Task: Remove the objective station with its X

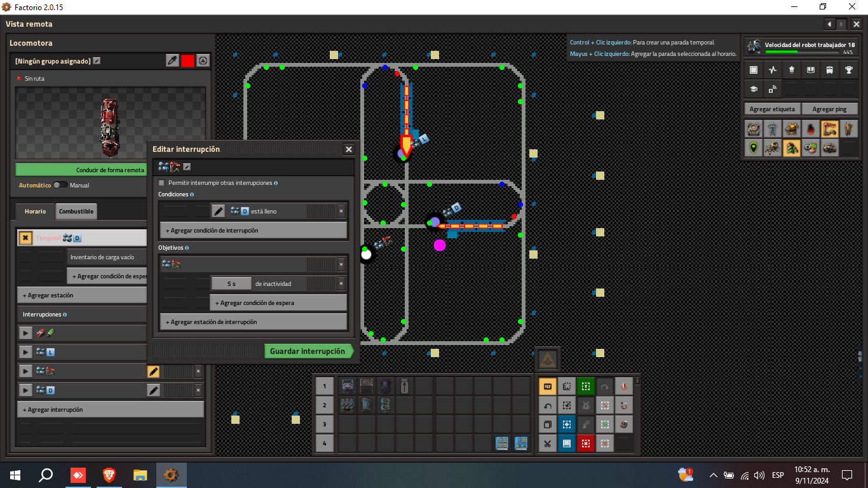Action: (x=341, y=263)
